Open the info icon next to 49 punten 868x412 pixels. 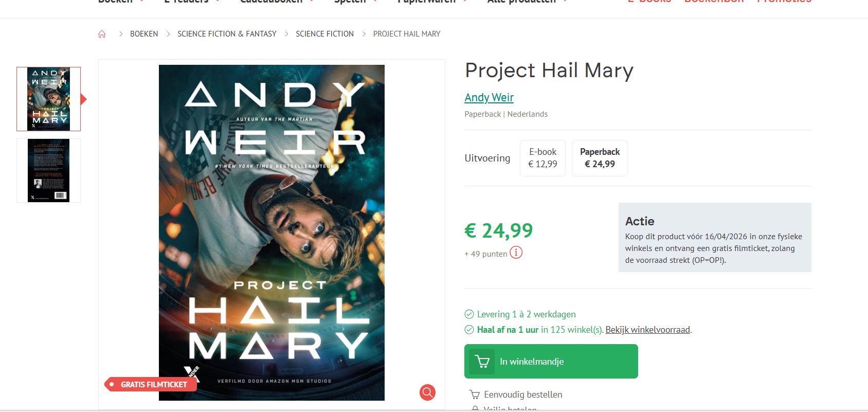(x=516, y=253)
